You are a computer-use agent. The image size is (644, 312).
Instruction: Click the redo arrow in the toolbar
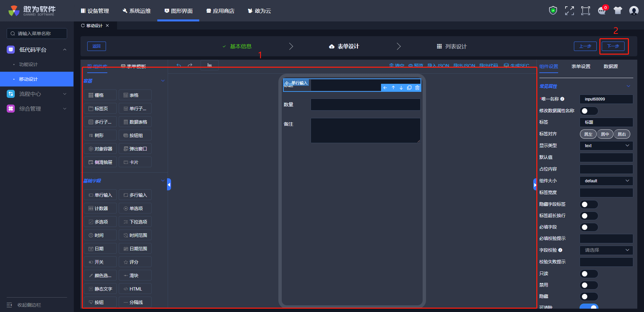click(x=190, y=65)
